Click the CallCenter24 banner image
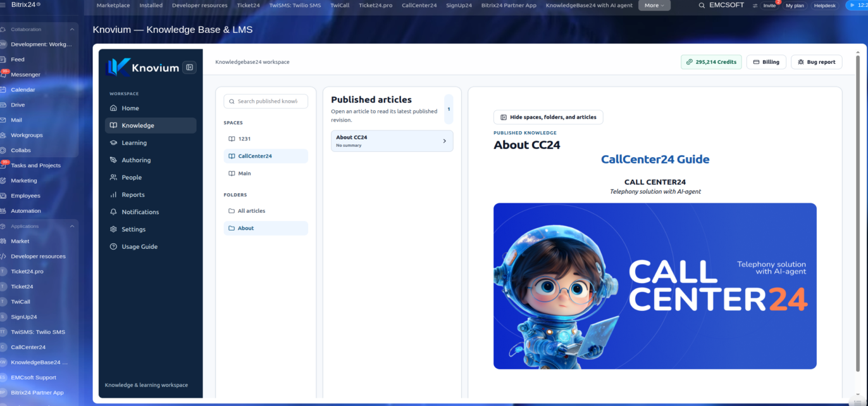 pos(655,286)
